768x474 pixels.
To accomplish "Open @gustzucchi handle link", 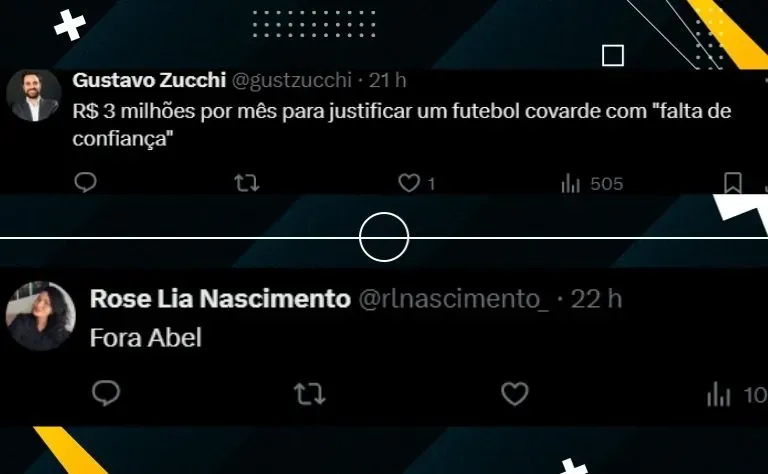I will [x=291, y=80].
